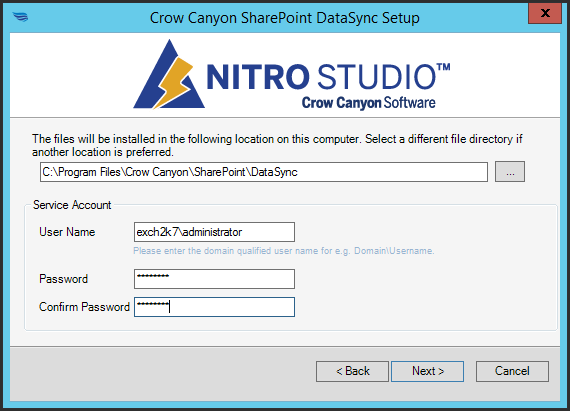The image size is (570, 411).
Task: Click the Password label
Action: coord(64,279)
